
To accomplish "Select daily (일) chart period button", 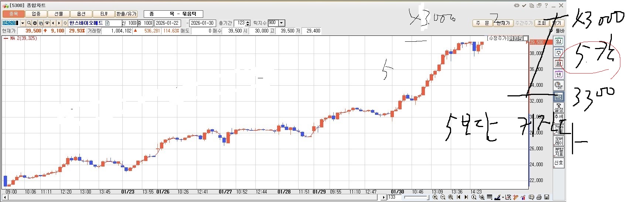I will 558,41.
